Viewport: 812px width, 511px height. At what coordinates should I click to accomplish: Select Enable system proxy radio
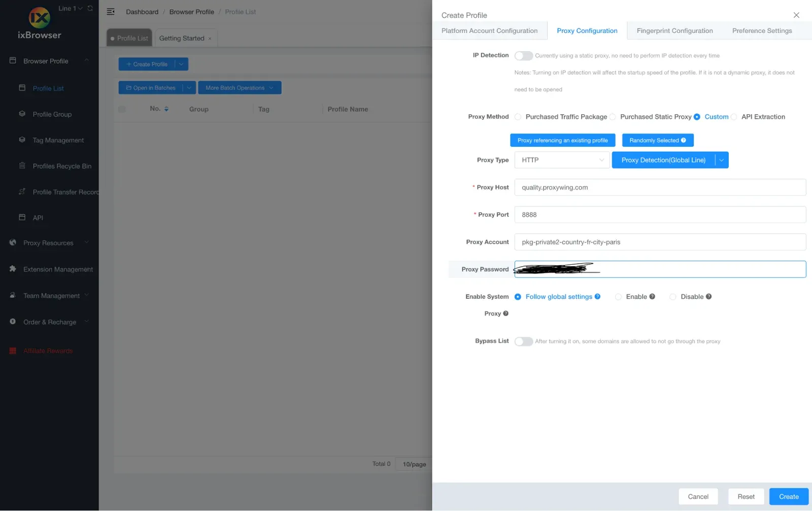[618, 297]
